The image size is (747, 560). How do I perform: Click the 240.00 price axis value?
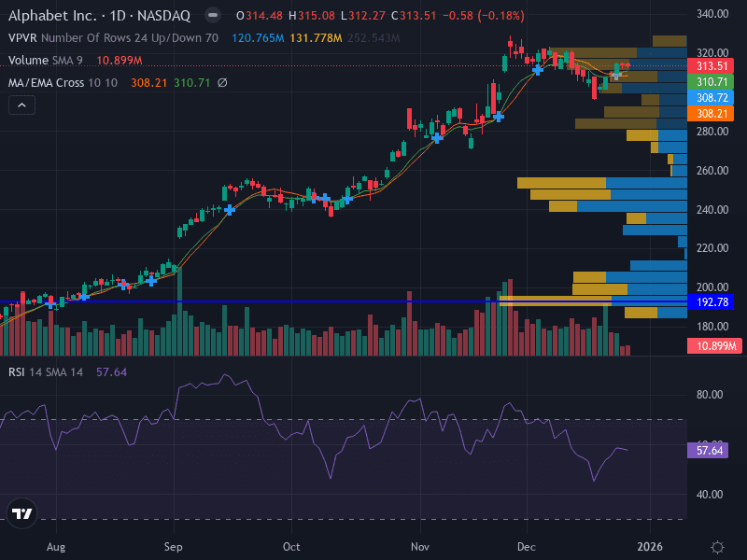712,209
